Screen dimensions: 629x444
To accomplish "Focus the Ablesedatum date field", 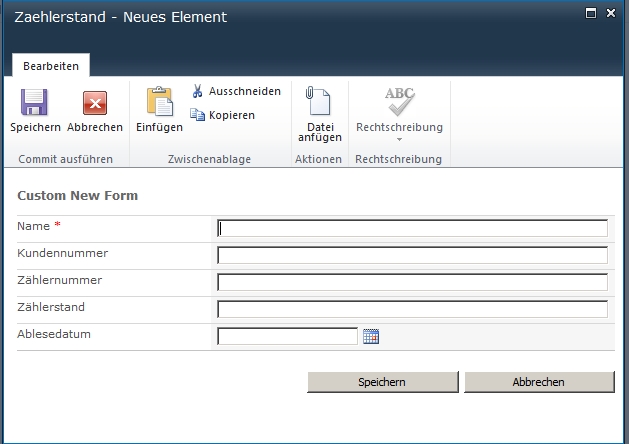I will [287, 337].
